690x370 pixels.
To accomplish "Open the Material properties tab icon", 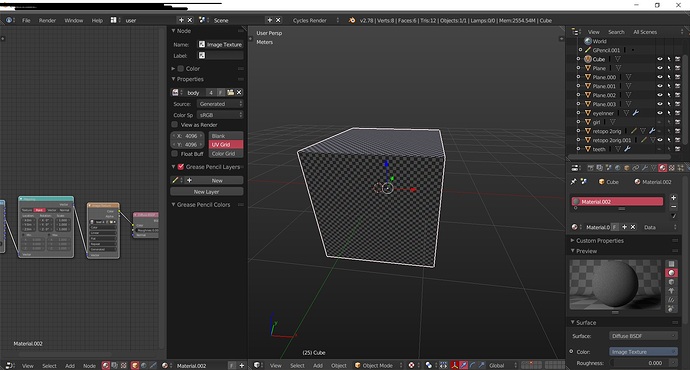I will pos(662,168).
